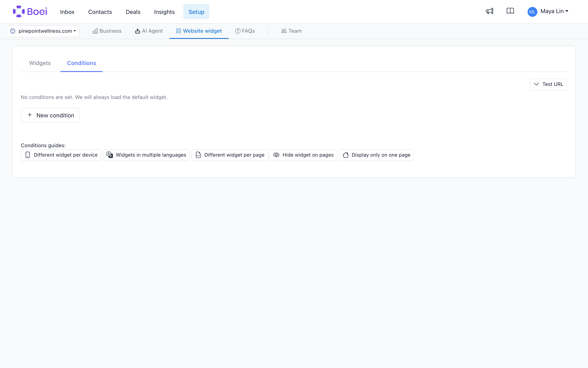Open the Different widget per device guide
This screenshot has width=588, height=368.
pyautogui.click(x=61, y=155)
